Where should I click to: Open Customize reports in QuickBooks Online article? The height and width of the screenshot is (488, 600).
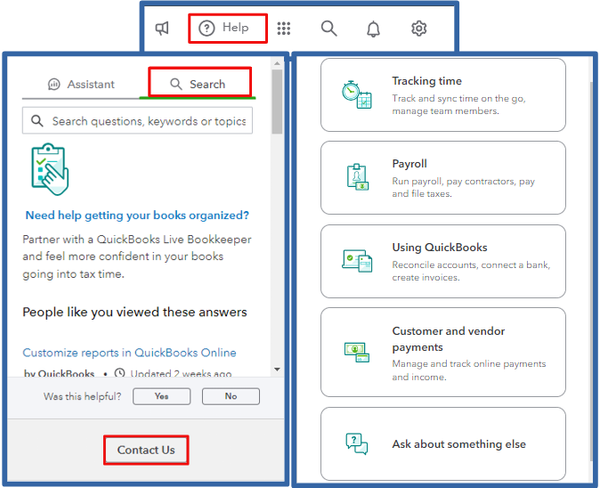129,353
